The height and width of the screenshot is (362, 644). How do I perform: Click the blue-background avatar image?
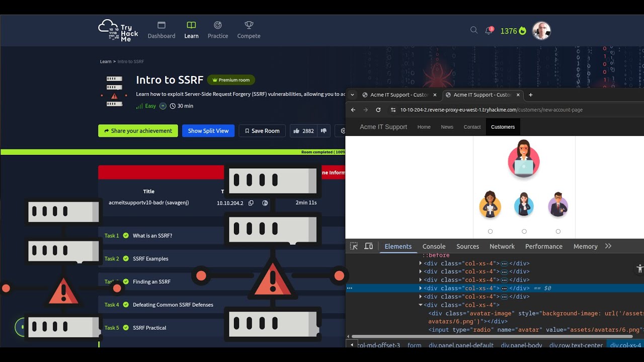pyautogui.click(x=524, y=205)
